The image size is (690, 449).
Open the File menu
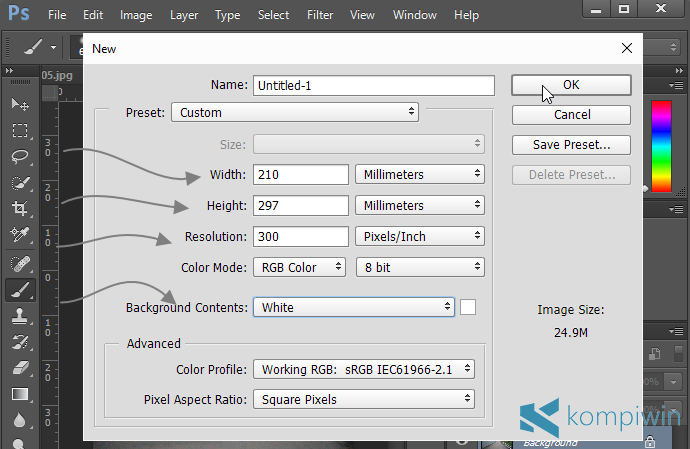(57, 15)
